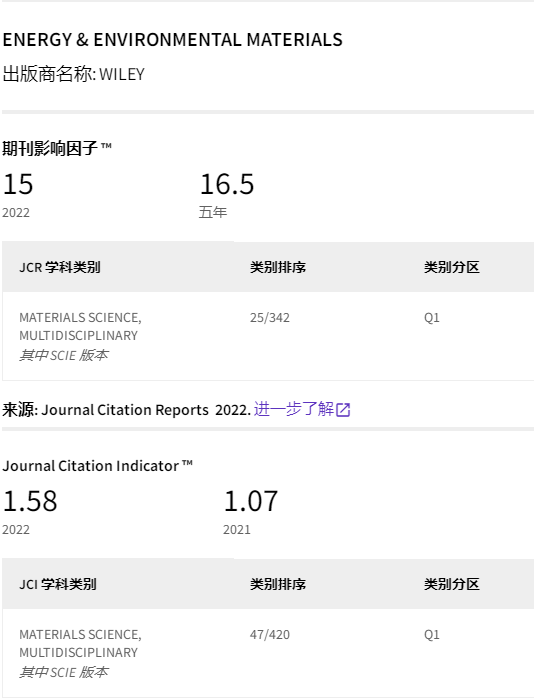Select the JCR rank value 25/342
Viewport: 534px width, 699px height.
(x=270, y=318)
